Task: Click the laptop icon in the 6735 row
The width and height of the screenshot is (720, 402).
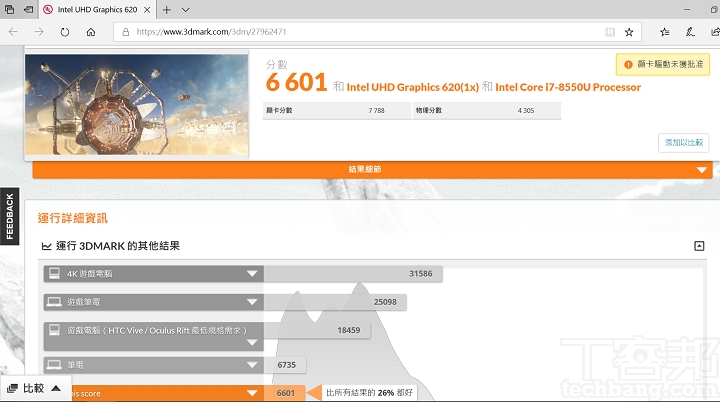Action: [x=54, y=365]
